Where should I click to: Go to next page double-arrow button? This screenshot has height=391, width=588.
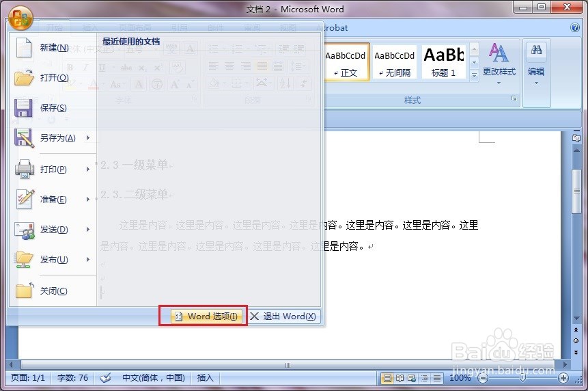pos(576,352)
